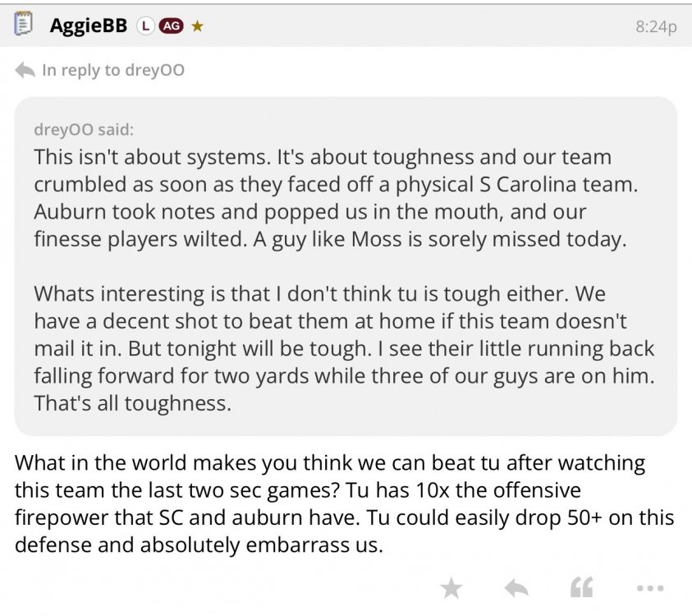Open more options via the ellipsis icon
The width and height of the screenshot is (692, 616).
(649, 588)
